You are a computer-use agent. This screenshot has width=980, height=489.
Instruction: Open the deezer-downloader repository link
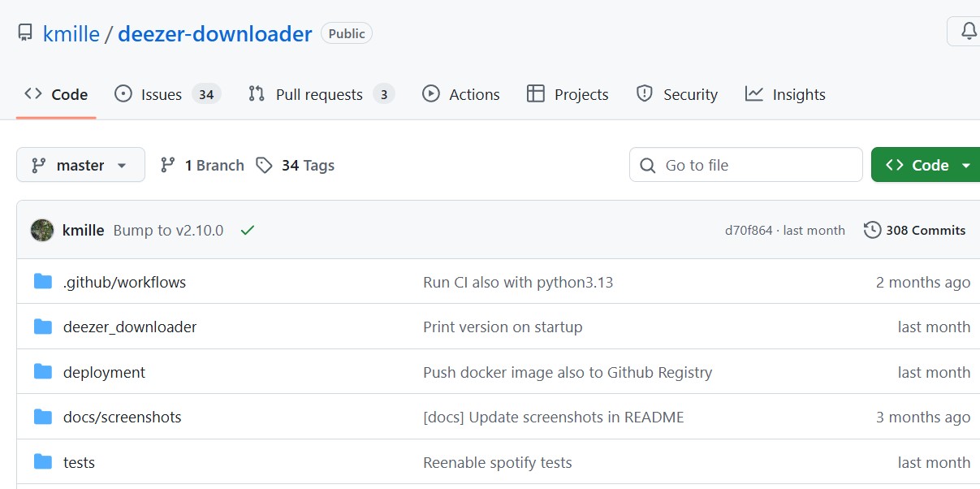point(215,33)
